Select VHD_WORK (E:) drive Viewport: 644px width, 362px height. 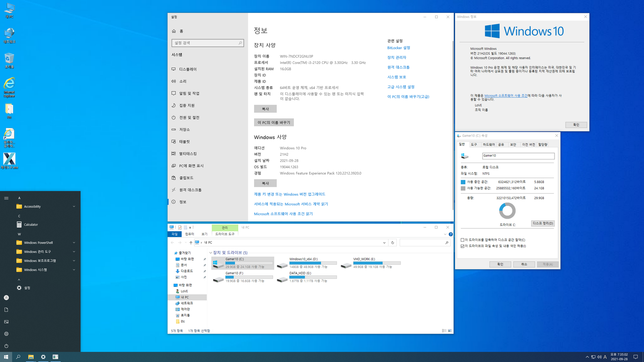371,263
